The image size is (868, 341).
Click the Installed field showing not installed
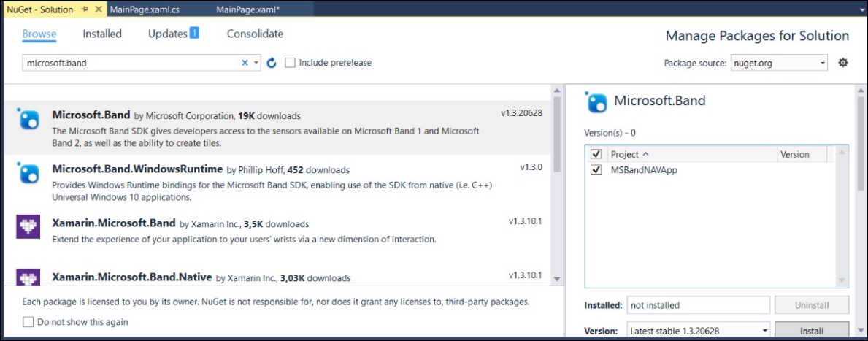point(698,305)
